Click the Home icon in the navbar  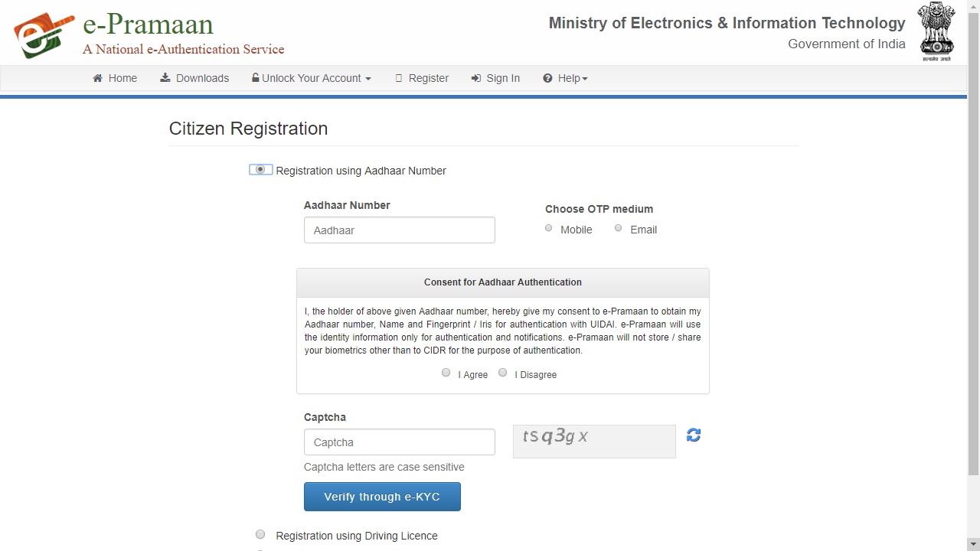pyautogui.click(x=97, y=78)
